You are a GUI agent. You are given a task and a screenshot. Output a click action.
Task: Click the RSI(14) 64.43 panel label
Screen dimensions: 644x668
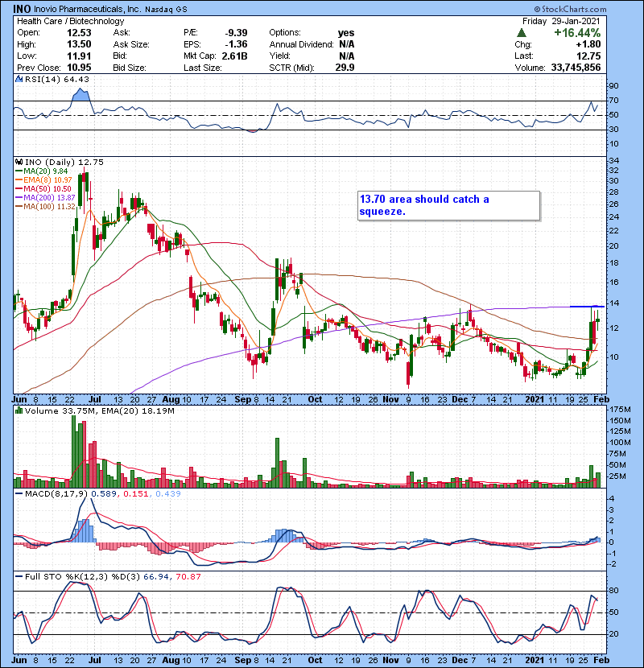point(57,79)
